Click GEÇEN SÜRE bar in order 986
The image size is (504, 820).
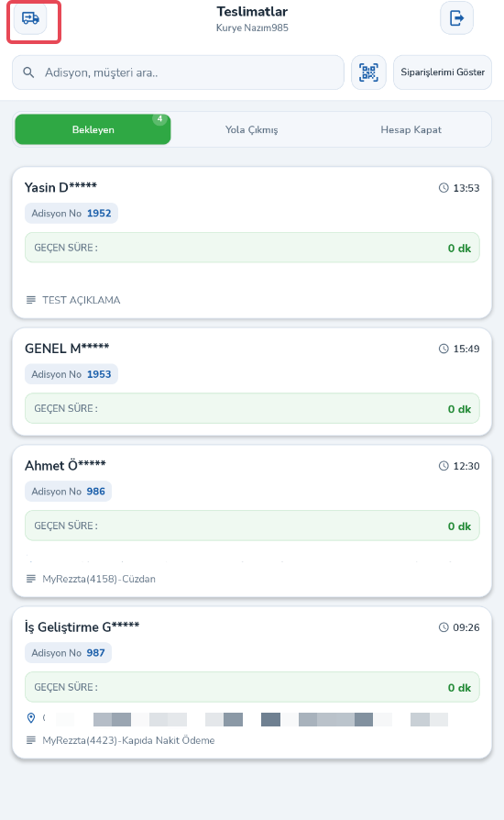pyautogui.click(x=252, y=526)
